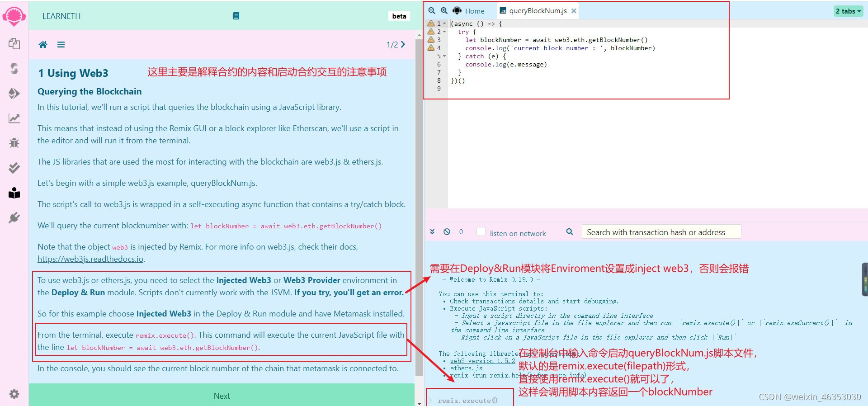Open the Debugger bug icon

tap(14, 143)
